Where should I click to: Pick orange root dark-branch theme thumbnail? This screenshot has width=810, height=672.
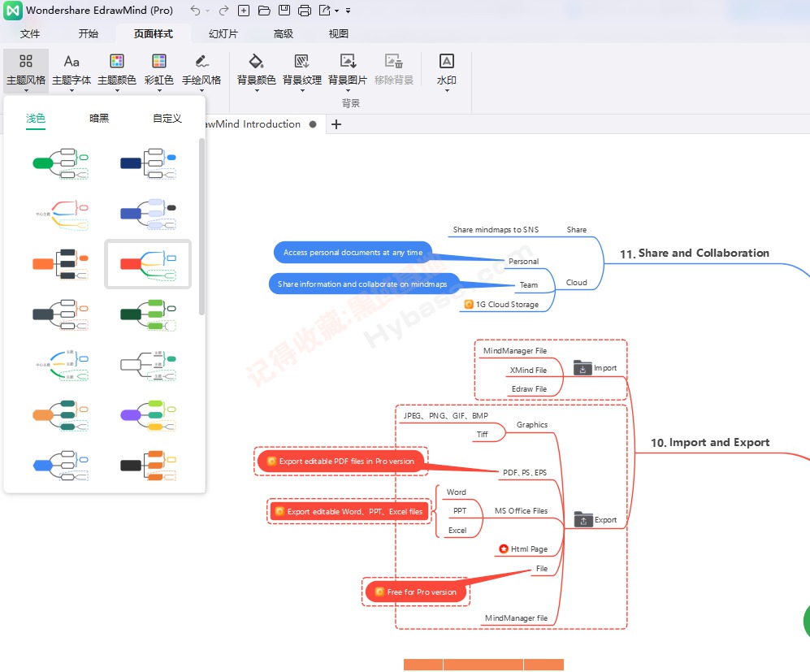[60, 264]
